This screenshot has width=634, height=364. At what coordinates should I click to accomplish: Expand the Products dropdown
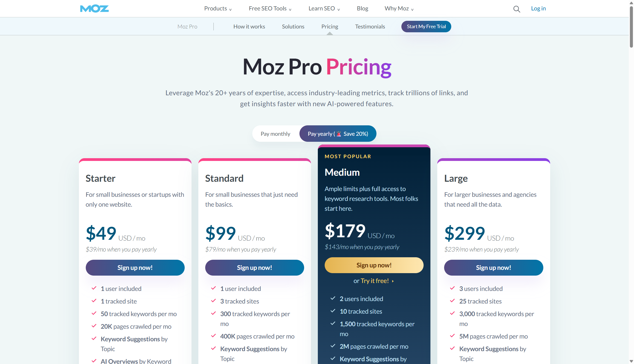(218, 8)
